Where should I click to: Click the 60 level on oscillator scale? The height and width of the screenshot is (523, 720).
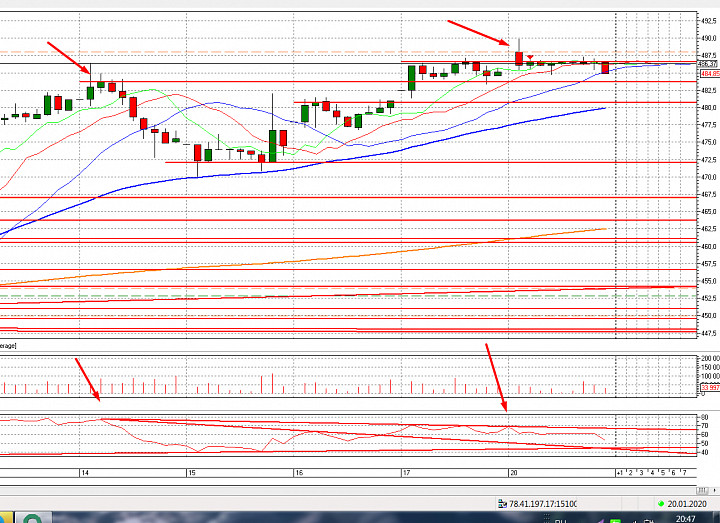705,434
